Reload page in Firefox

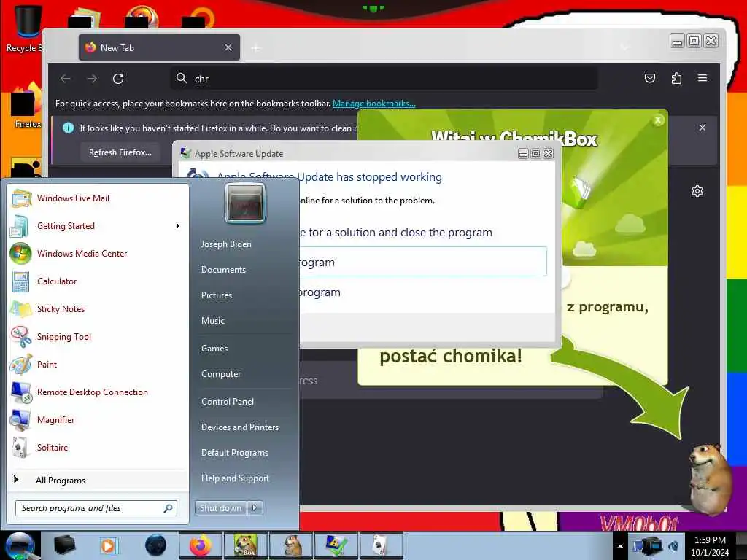click(118, 79)
